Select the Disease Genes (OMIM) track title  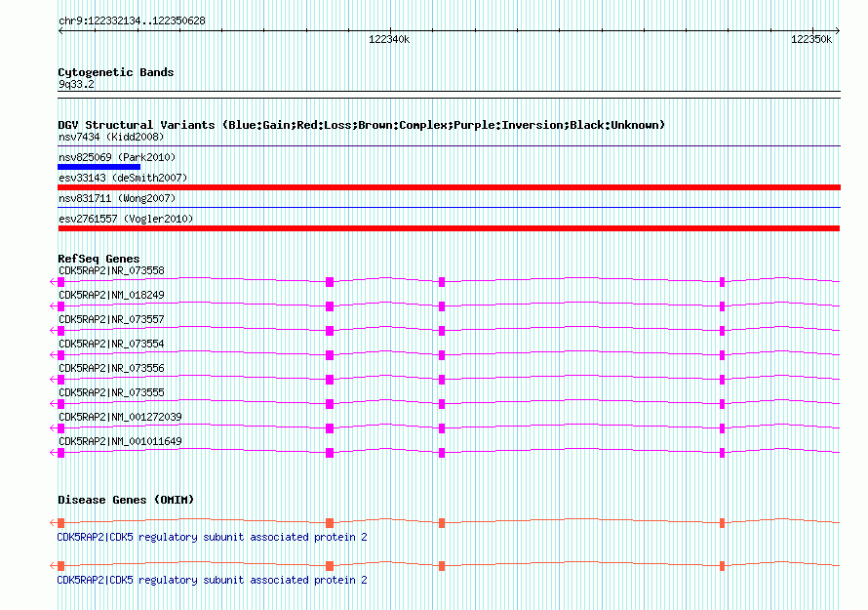pyautogui.click(x=126, y=500)
